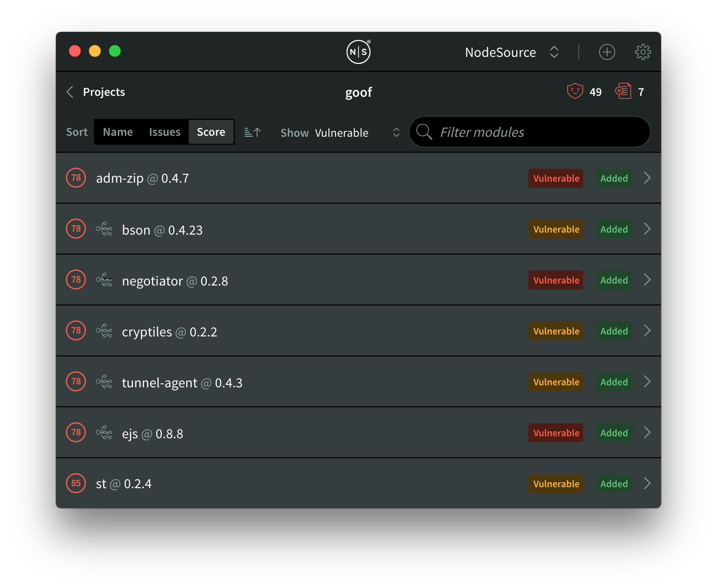Click score badge 78 for negotiator
Image resolution: width=717 pixels, height=588 pixels.
pos(76,280)
